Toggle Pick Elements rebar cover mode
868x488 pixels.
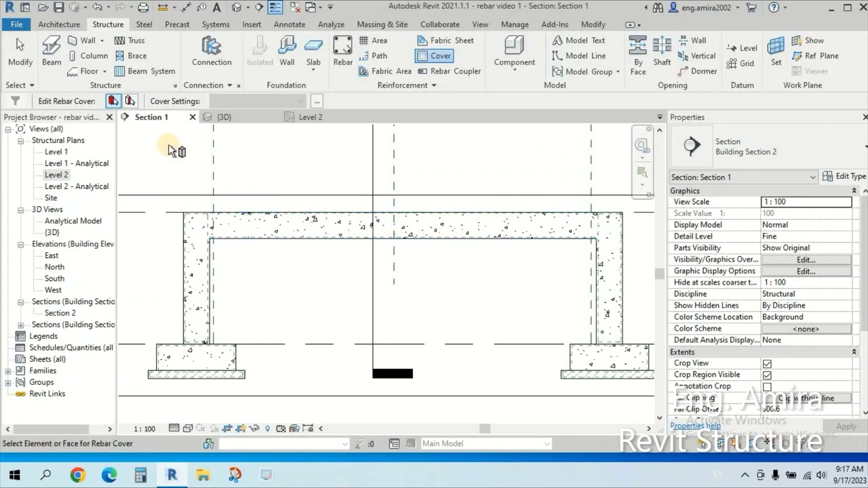[x=113, y=101]
